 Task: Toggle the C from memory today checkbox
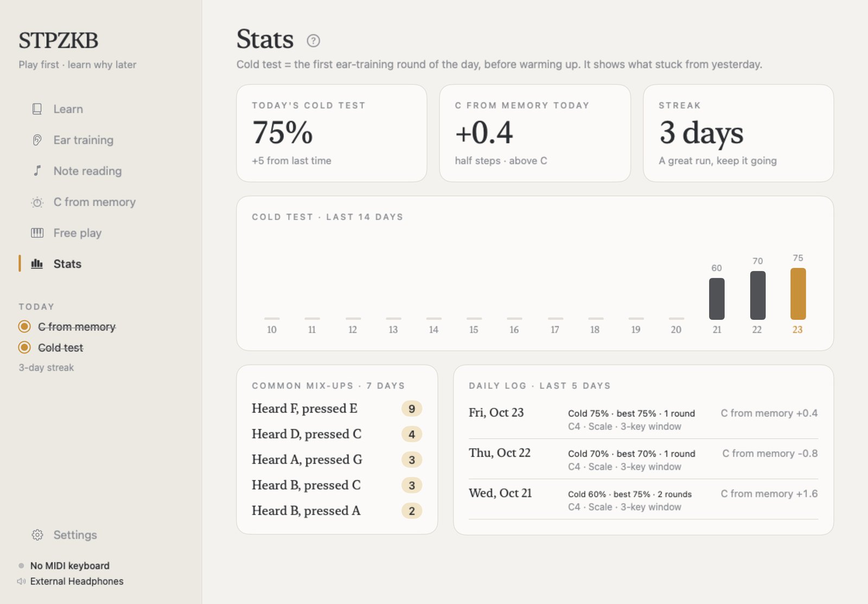click(x=24, y=326)
